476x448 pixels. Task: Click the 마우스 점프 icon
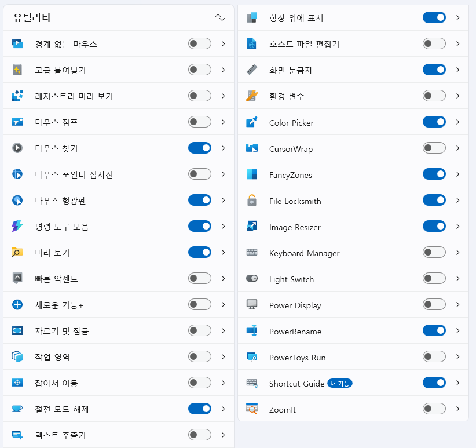click(x=17, y=122)
